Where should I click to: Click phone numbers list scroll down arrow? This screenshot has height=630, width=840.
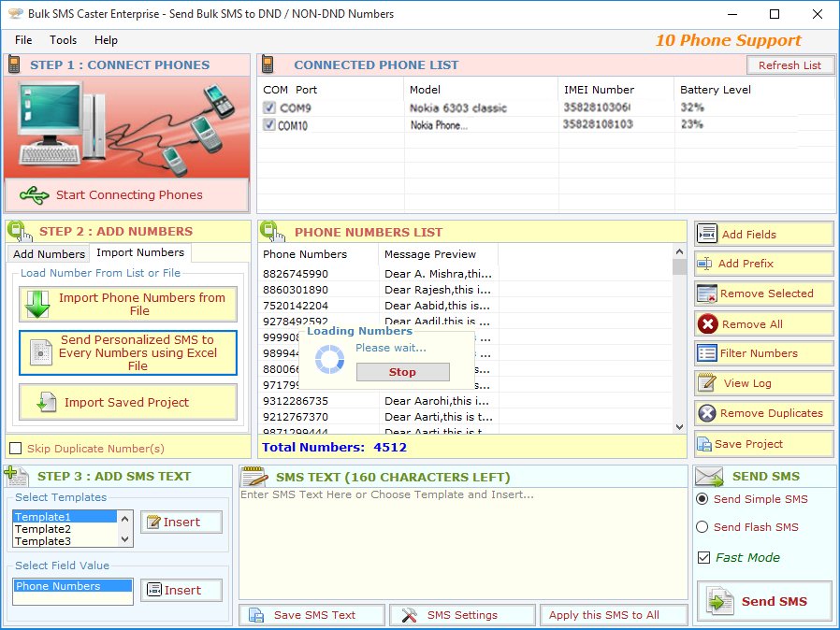(x=679, y=426)
